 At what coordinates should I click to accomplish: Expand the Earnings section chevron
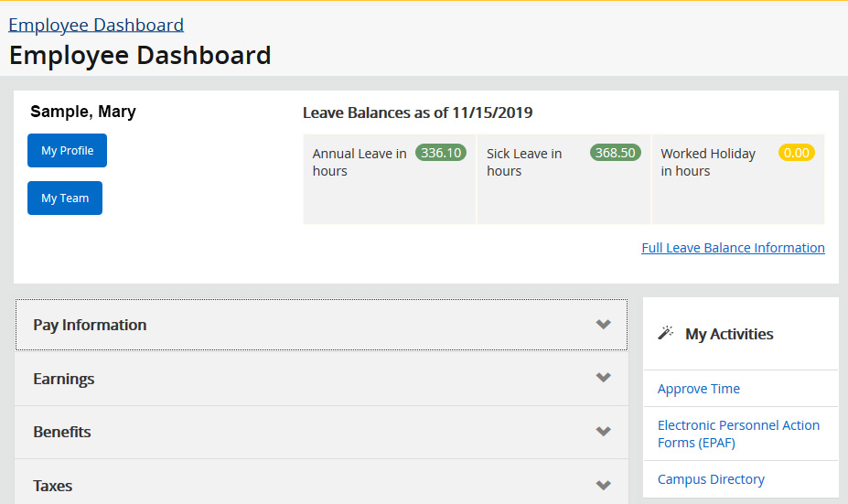(603, 378)
